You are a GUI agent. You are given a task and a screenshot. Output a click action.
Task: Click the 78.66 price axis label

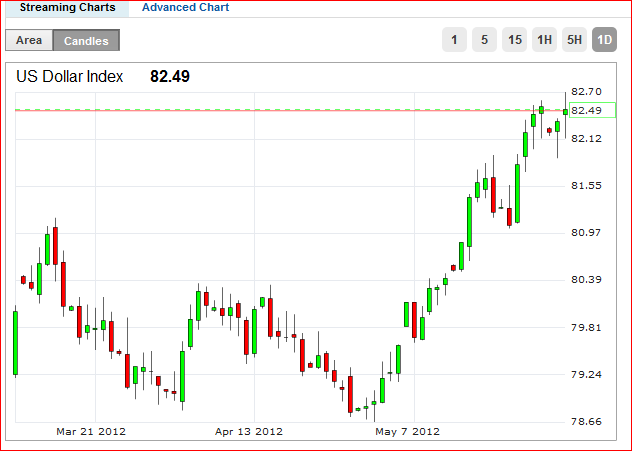(x=586, y=422)
